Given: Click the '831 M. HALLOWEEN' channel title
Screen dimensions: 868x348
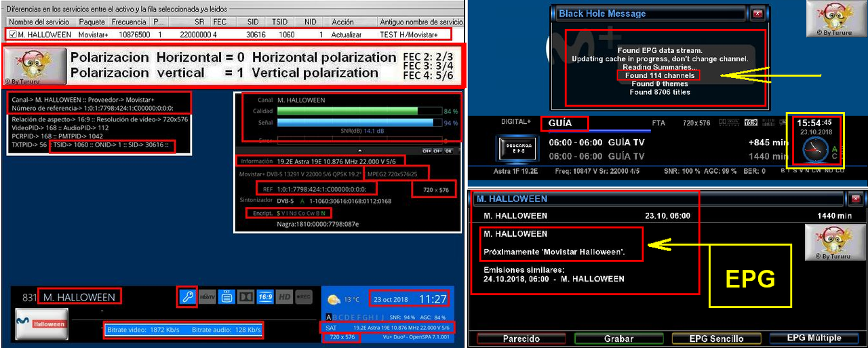Looking at the screenshot, I should 70,296.
